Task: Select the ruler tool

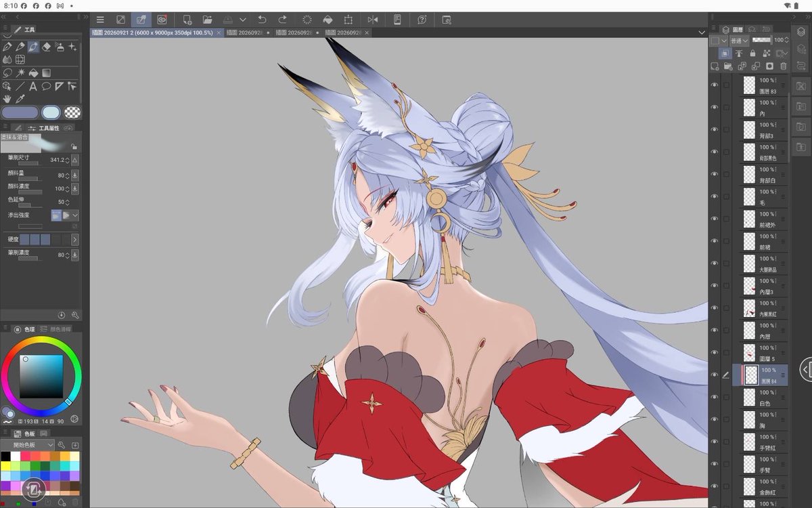Action: pyautogui.click(x=59, y=86)
